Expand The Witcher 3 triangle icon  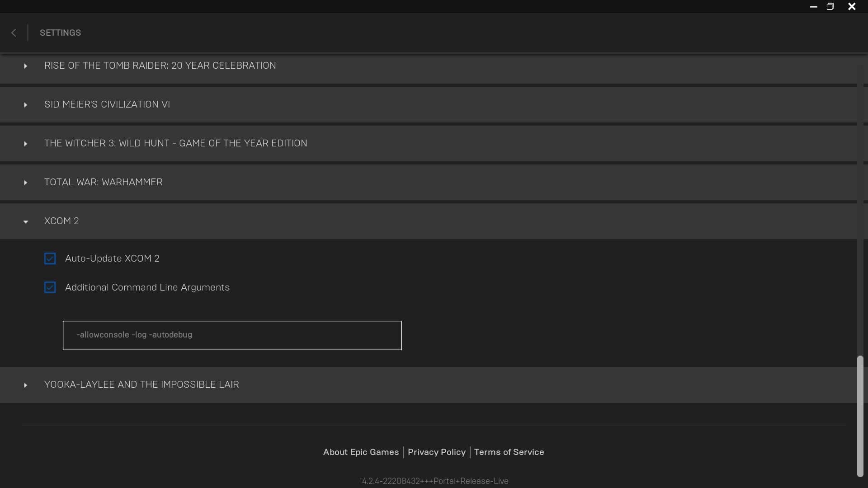(25, 144)
